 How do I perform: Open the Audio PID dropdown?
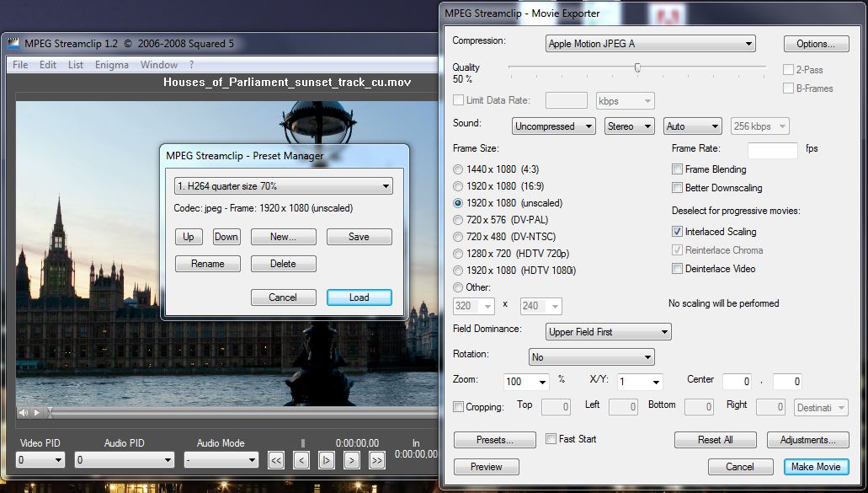click(125, 460)
